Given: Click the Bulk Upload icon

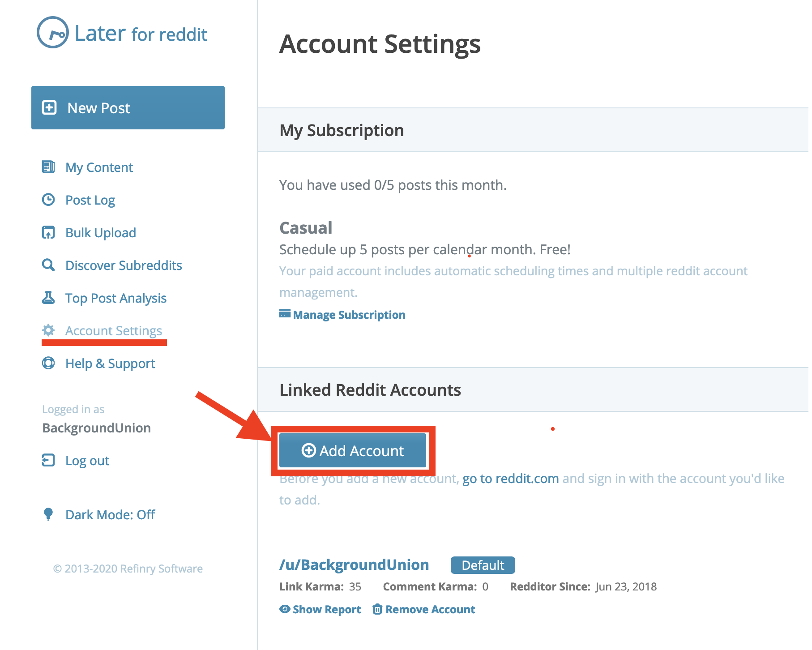Looking at the screenshot, I should [48, 232].
